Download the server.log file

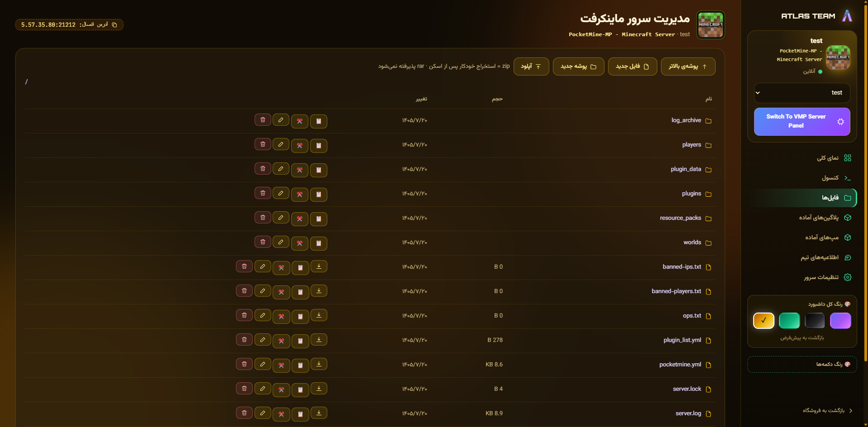pos(319,413)
